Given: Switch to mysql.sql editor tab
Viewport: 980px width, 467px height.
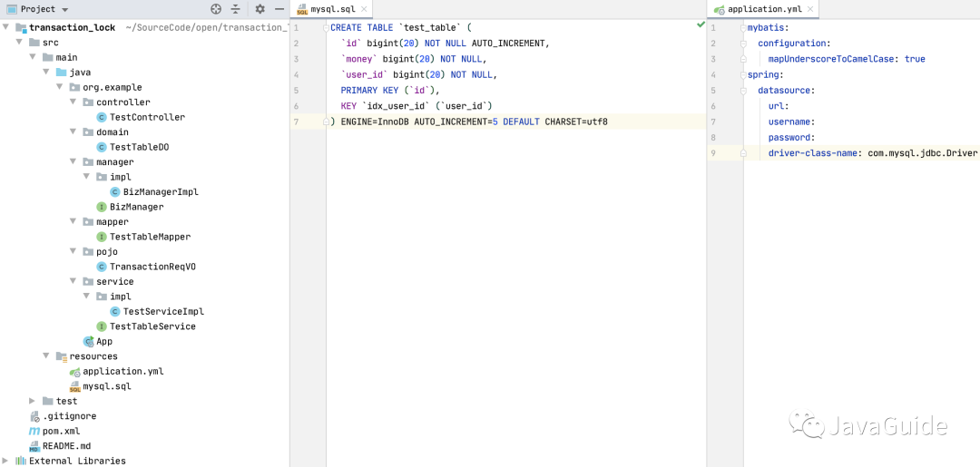Looking at the screenshot, I should (x=332, y=9).
